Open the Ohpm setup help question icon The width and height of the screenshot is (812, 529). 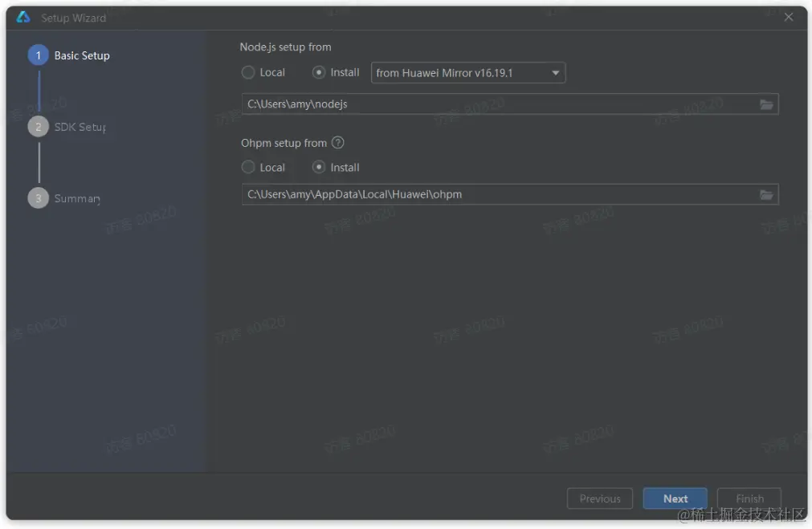tap(337, 143)
